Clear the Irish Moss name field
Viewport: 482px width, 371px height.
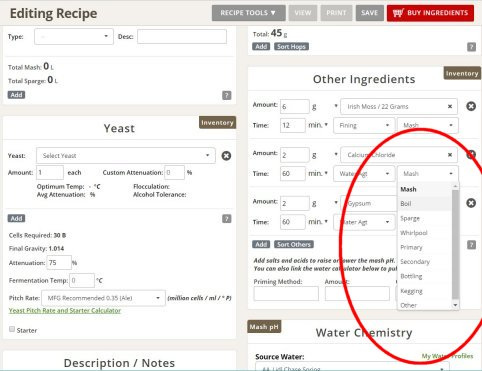point(450,107)
